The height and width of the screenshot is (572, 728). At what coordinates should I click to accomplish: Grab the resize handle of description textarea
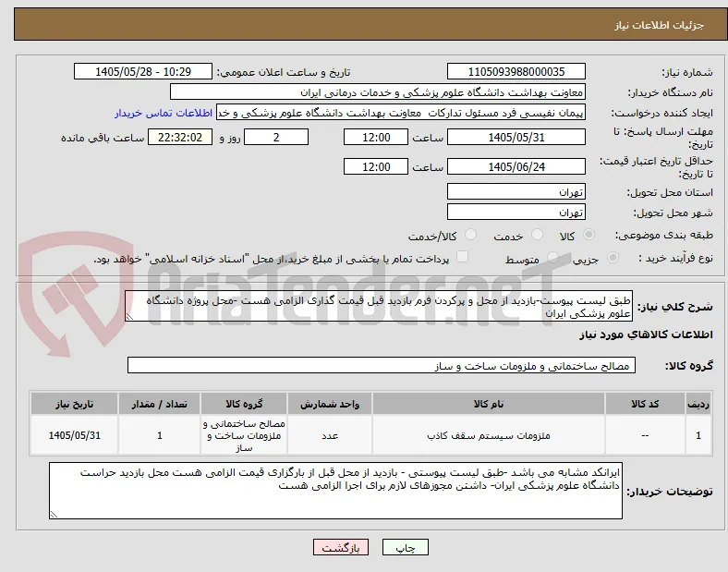tap(129, 317)
